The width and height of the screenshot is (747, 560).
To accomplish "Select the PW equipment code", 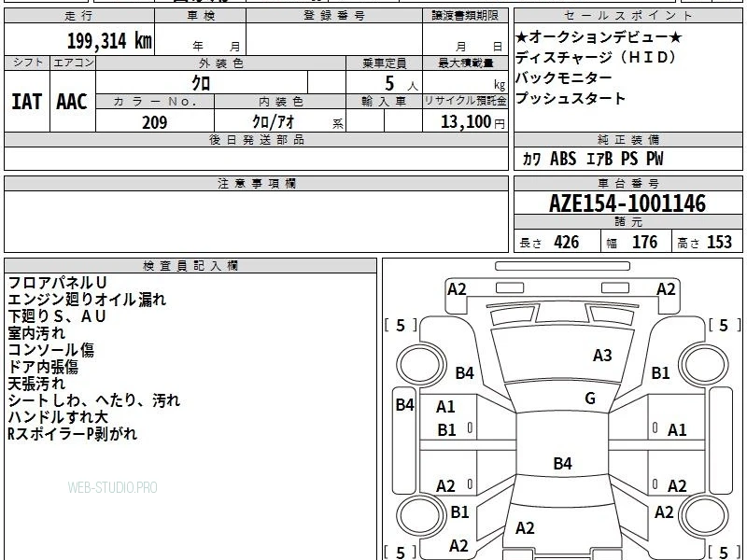I will [x=655, y=159].
